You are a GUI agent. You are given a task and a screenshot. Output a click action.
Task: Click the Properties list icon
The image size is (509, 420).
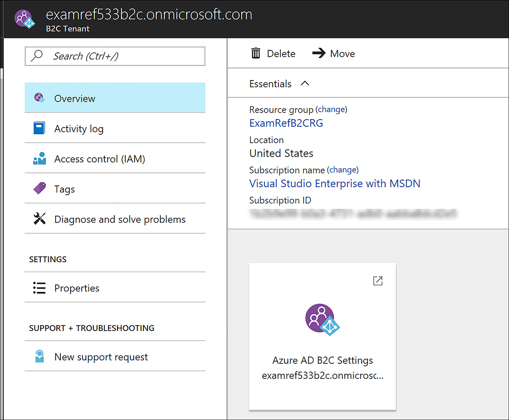pos(39,288)
